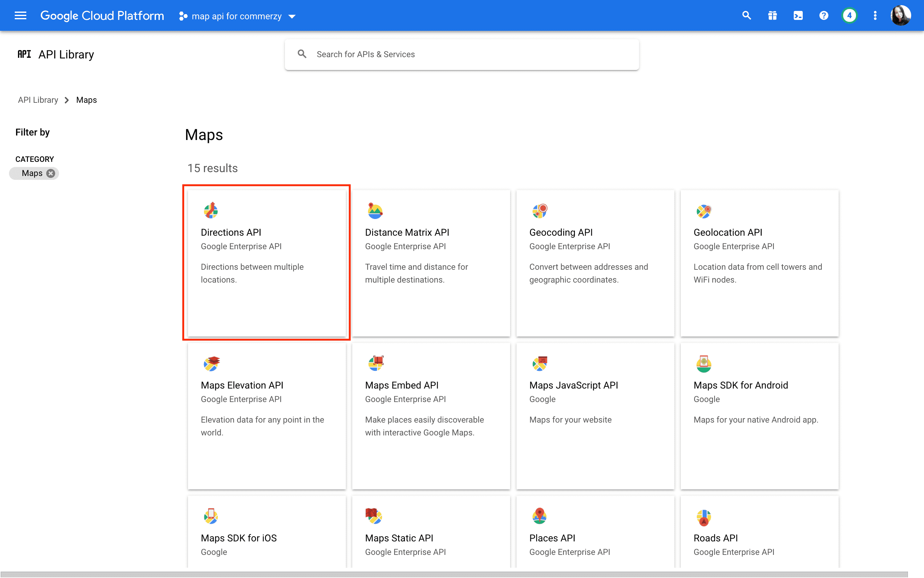Focus the 'Search for APIs & Services' field
Screen dimensions: 924x578
(x=462, y=54)
